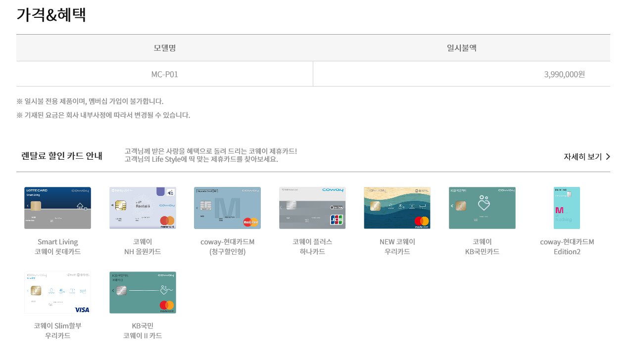Click the 모델명 column header
This screenshot has width=629, height=364.
(165, 48)
